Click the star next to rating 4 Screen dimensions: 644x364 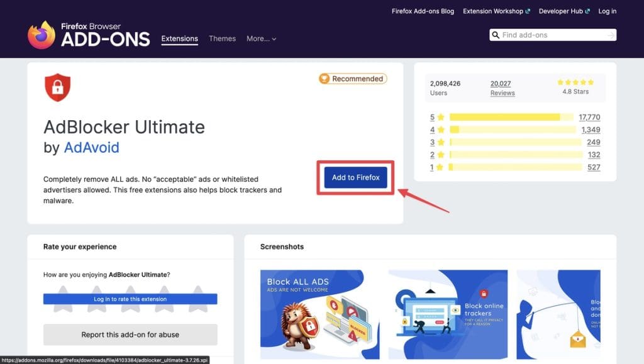pos(441,130)
